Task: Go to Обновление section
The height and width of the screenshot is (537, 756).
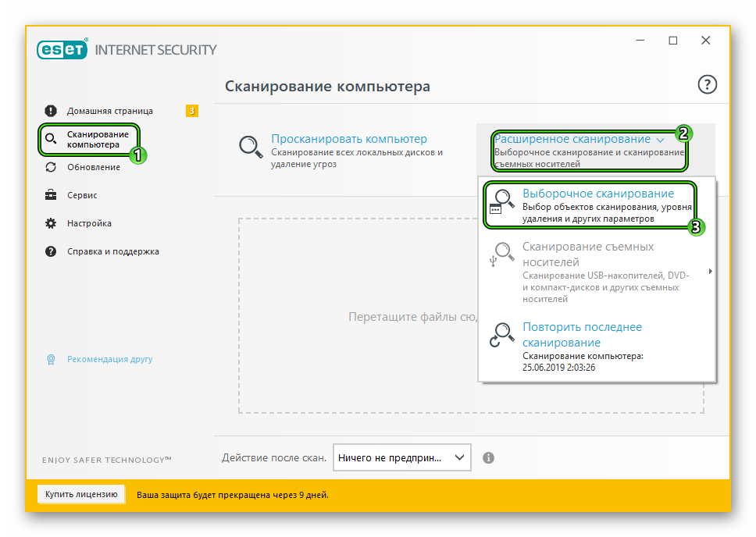Action: (x=94, y=167)
